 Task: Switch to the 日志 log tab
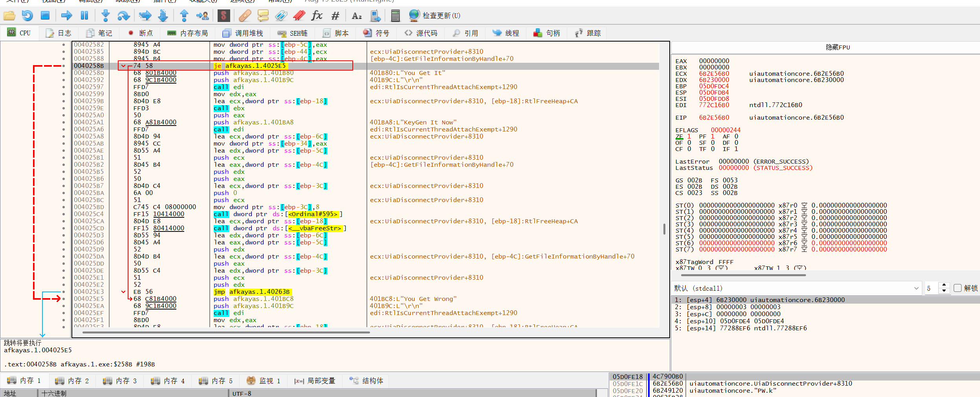tap(59, 33)
